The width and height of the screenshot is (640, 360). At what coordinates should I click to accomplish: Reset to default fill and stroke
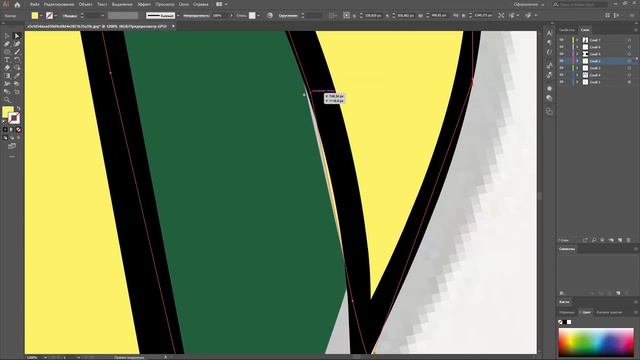4,122
